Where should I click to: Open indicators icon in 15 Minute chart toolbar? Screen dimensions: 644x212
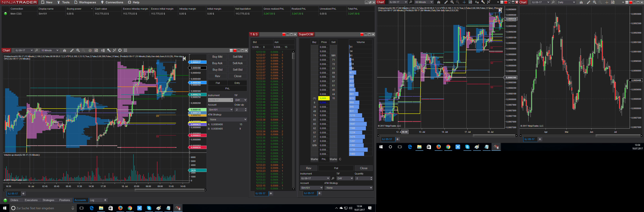click(x=114, y=50)
